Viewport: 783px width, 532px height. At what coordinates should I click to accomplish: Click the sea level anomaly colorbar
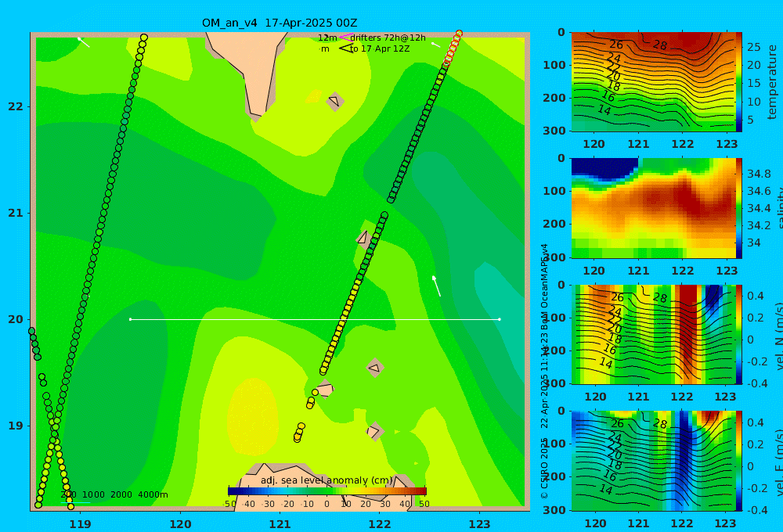click(x=327, y=491)
